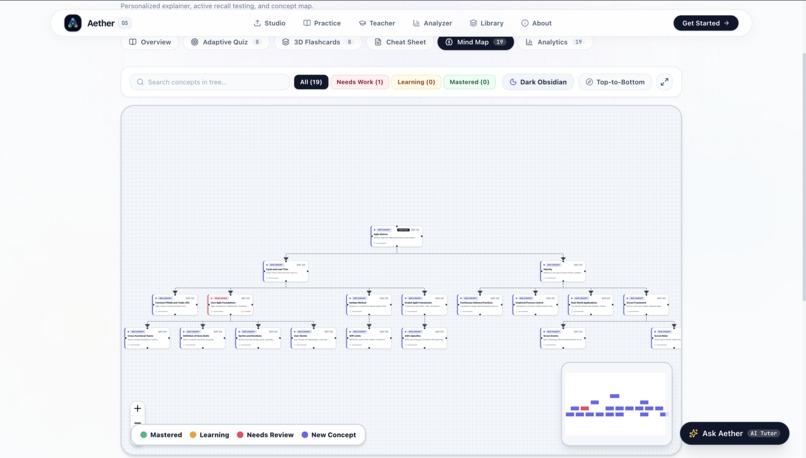The width and height of the screenshot is (806, 458).
Task: Click the Aether logo icon
Action: click(x=72, y=23)
